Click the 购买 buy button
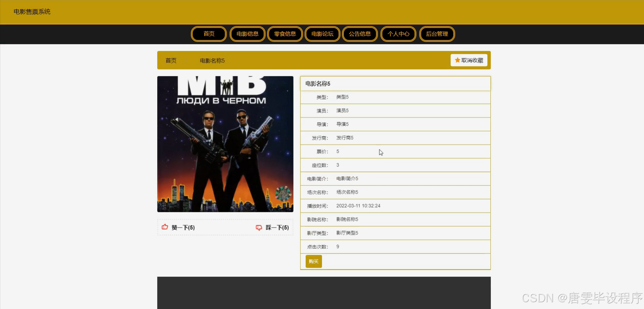 click(314, 261)
